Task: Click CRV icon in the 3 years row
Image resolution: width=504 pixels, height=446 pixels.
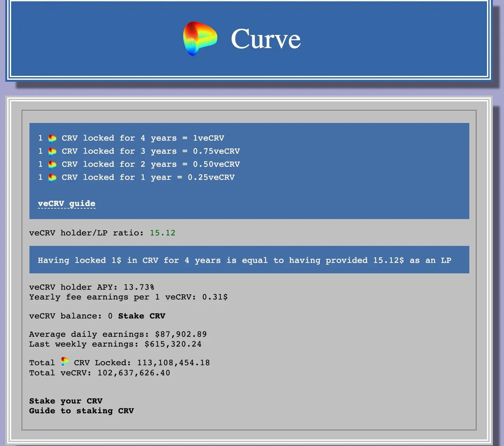Action: pos(52,151)
